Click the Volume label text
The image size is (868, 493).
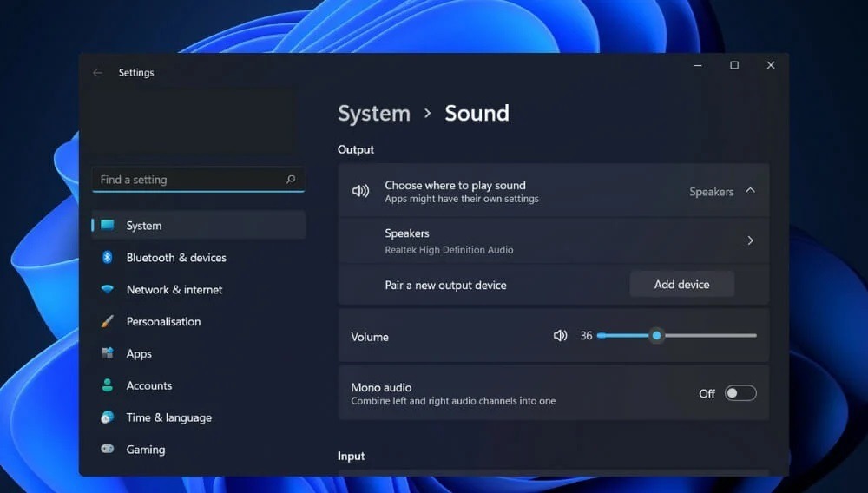click(x=370, y=337)
